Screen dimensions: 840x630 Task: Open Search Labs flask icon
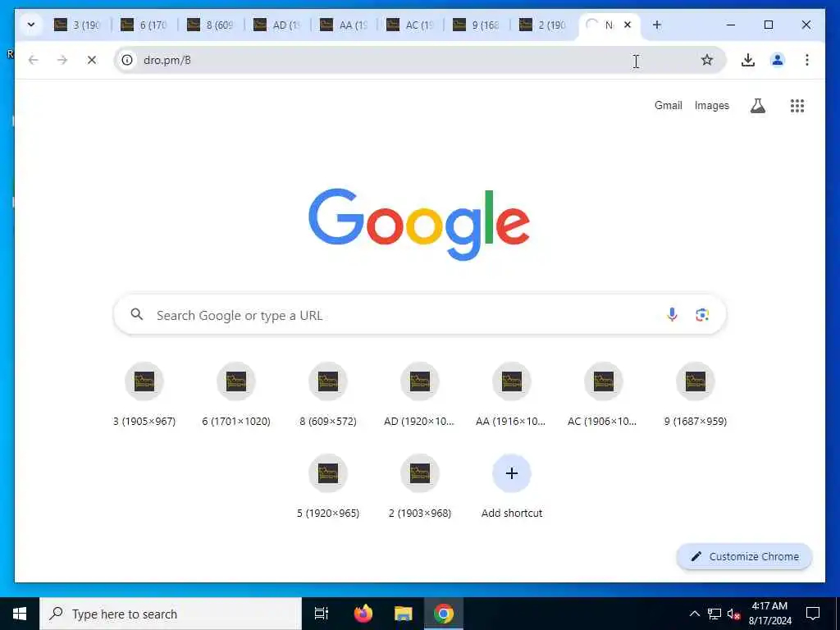point(757,106)
